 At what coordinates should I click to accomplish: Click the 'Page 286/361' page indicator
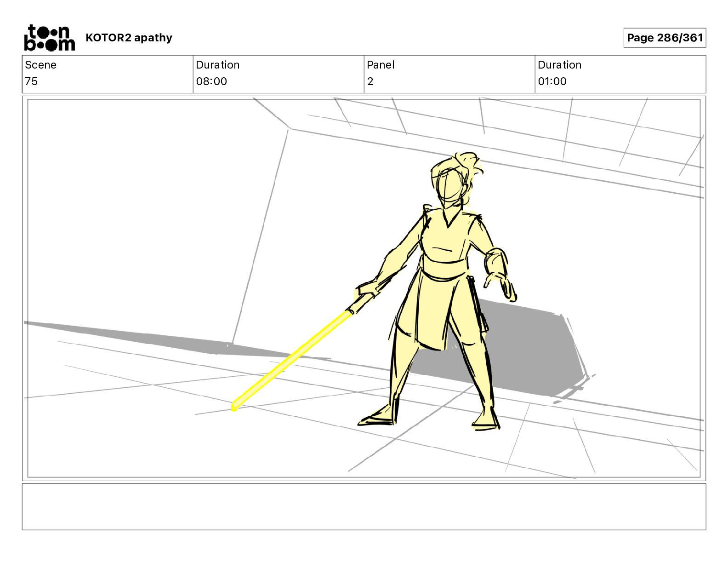point(665,38)
